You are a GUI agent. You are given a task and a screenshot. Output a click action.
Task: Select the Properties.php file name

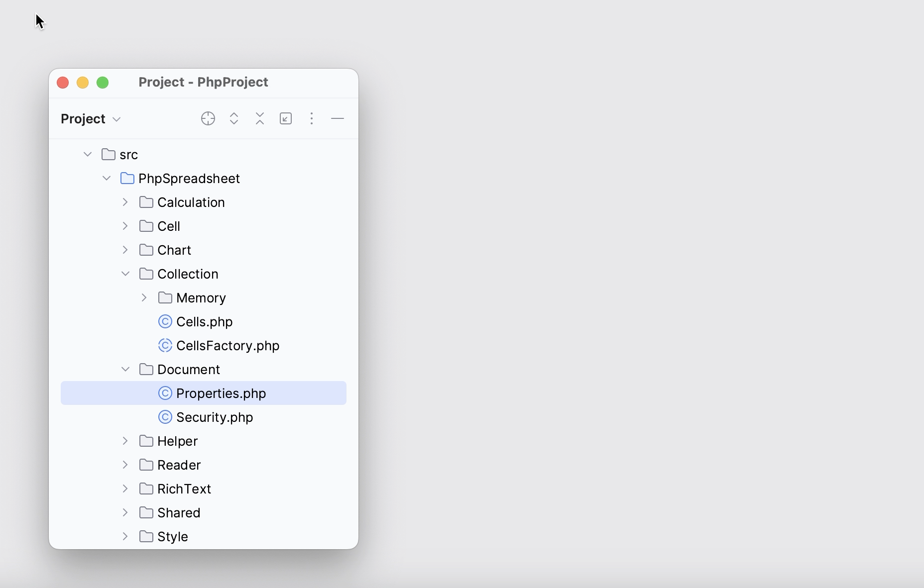(x=221, y=393)
